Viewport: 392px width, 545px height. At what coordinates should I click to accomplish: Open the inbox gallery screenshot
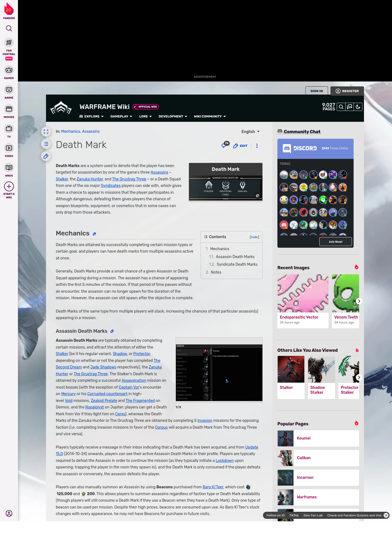pyautogui.click(x=219, y=373)
